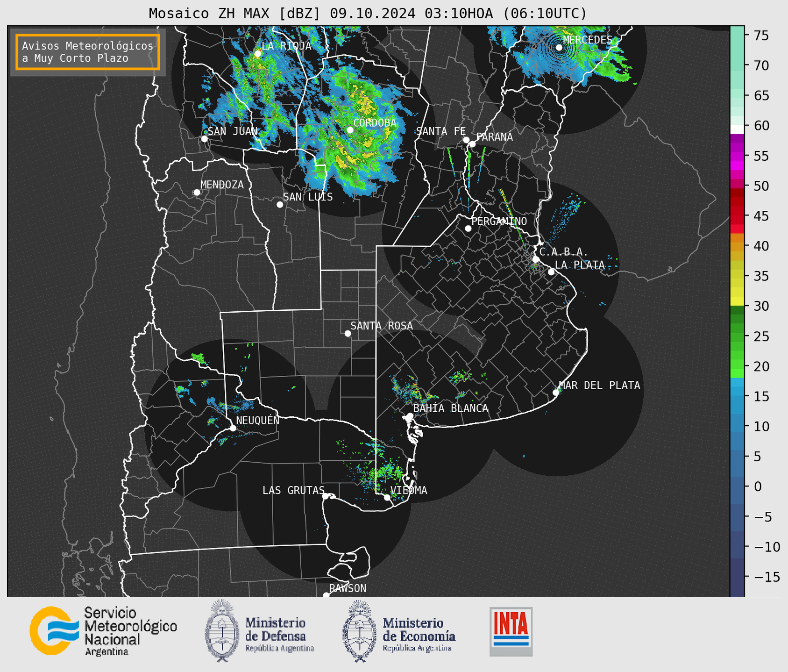This screenshot has height=672, width=788.
Task: Click the 60 dBZ scale value
Action: coord(761,126)
